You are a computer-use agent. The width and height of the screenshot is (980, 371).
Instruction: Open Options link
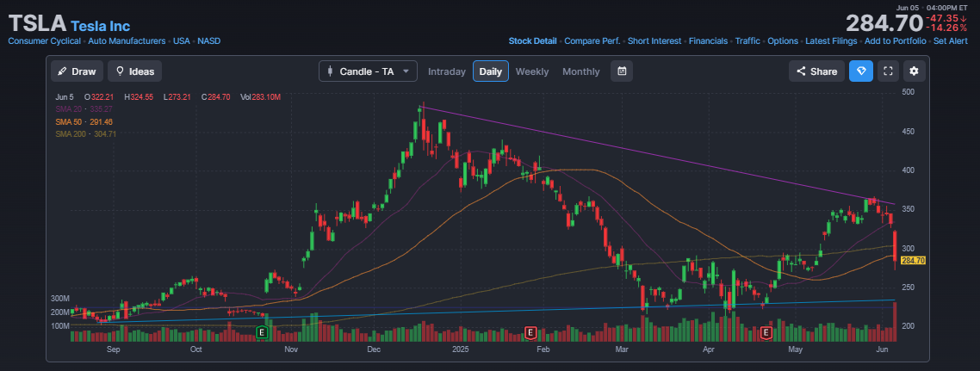coord(783,40)
